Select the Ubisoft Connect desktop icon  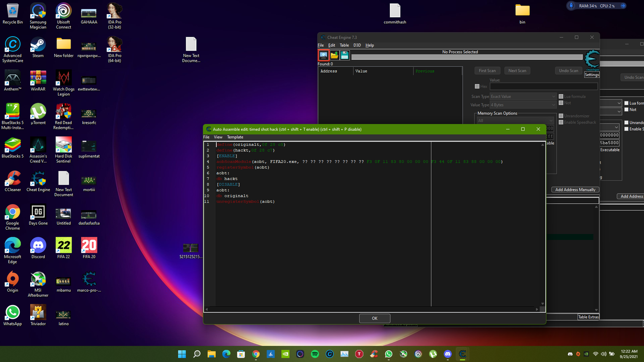[63, 16]
